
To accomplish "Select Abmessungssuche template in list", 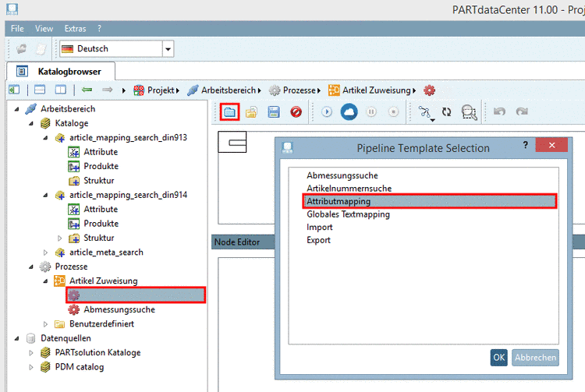I will 342,175.
